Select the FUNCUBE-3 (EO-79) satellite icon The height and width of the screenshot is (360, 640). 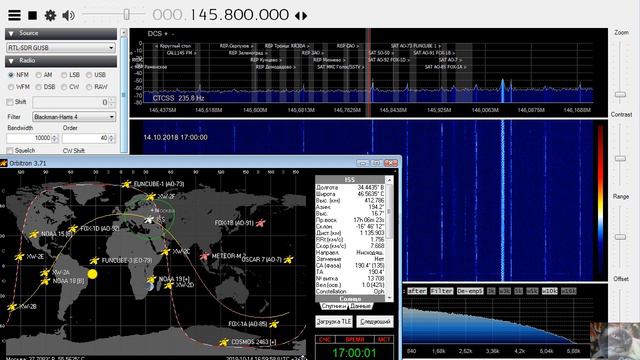pyautogui.click(x=94, y=260)
